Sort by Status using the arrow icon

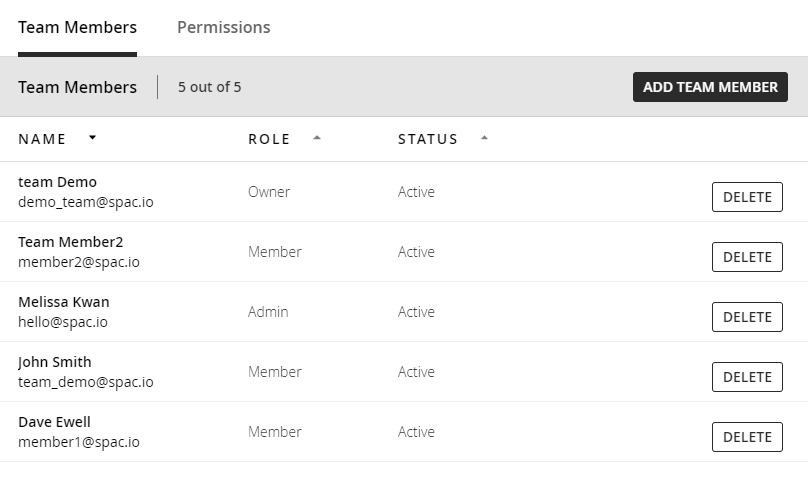pos(484,138)
